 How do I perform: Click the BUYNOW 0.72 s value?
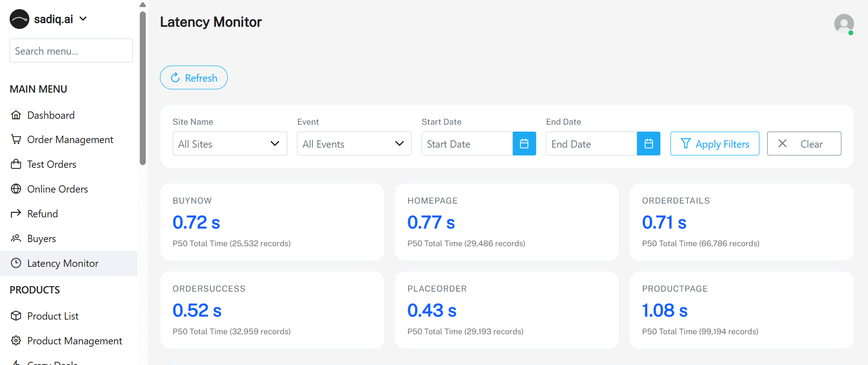196,222
